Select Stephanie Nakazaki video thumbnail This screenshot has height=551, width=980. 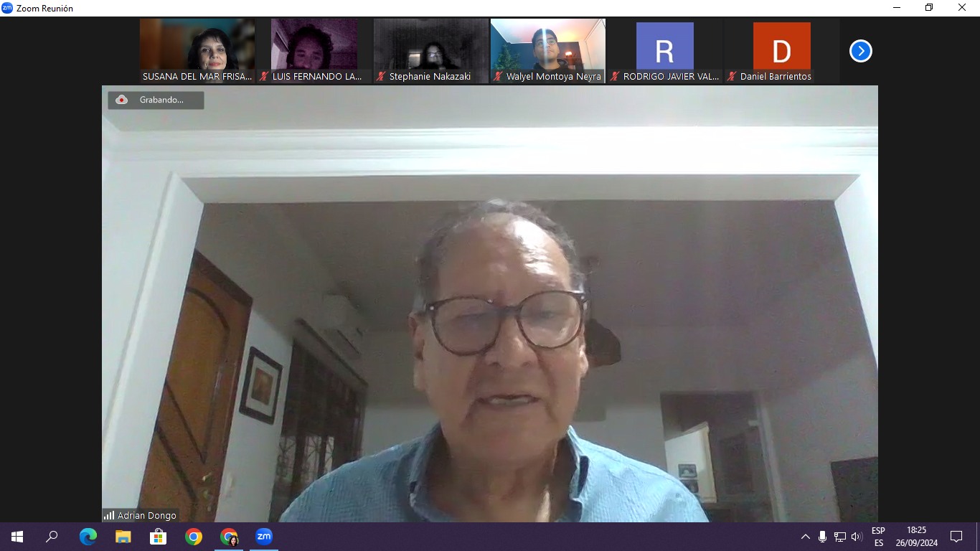[x=431, y=51]
